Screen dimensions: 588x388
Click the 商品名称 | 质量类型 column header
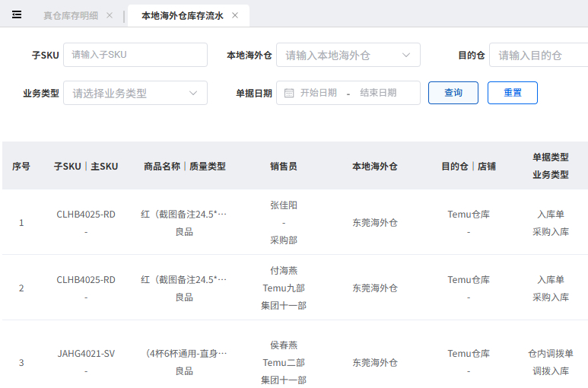pyautogui.click(x=184, y=166)
